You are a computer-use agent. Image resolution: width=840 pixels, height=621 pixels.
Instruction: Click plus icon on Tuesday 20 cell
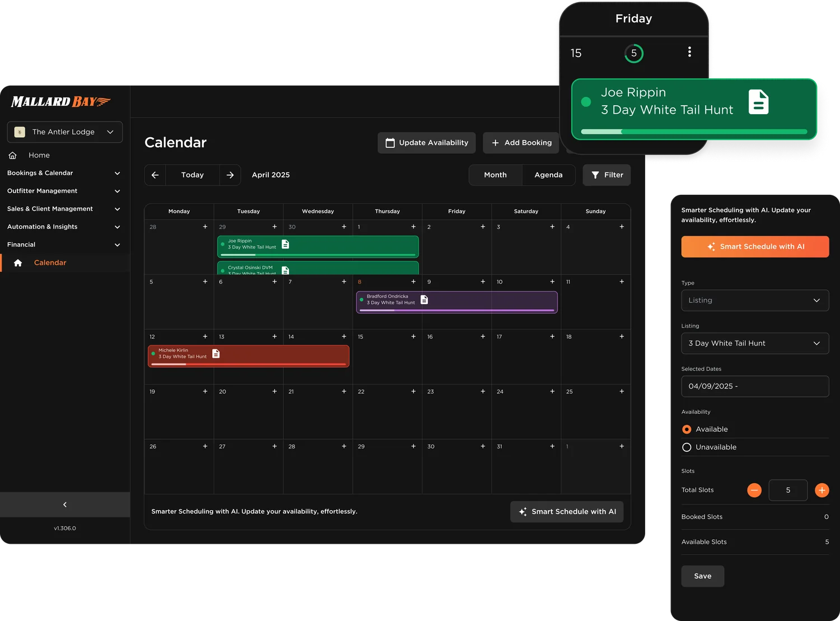[x=274, y=391]
